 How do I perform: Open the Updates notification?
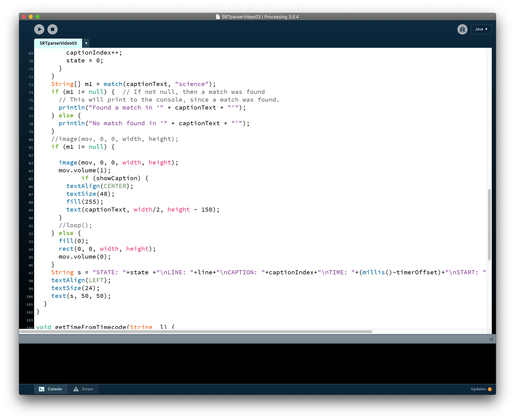click(x=481, y=389)
